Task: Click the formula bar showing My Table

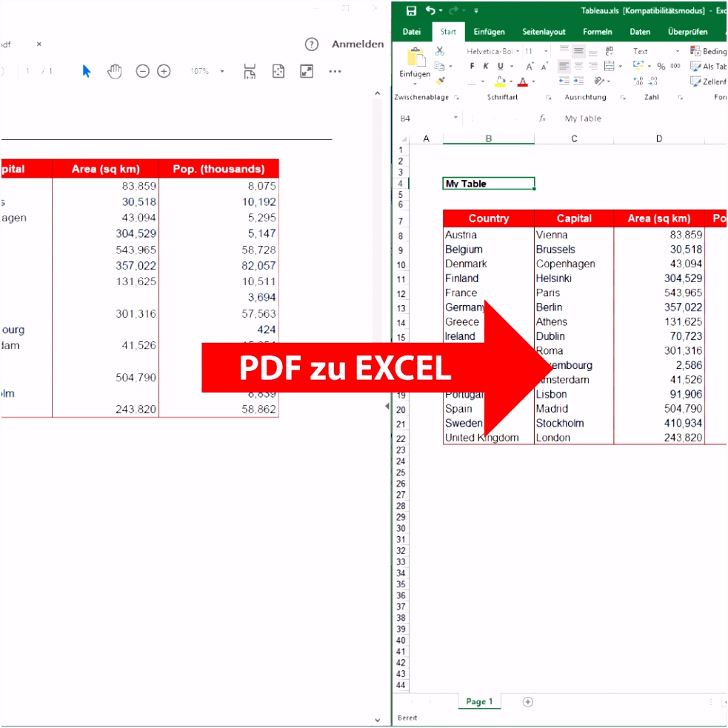Action: pos(643,118)
